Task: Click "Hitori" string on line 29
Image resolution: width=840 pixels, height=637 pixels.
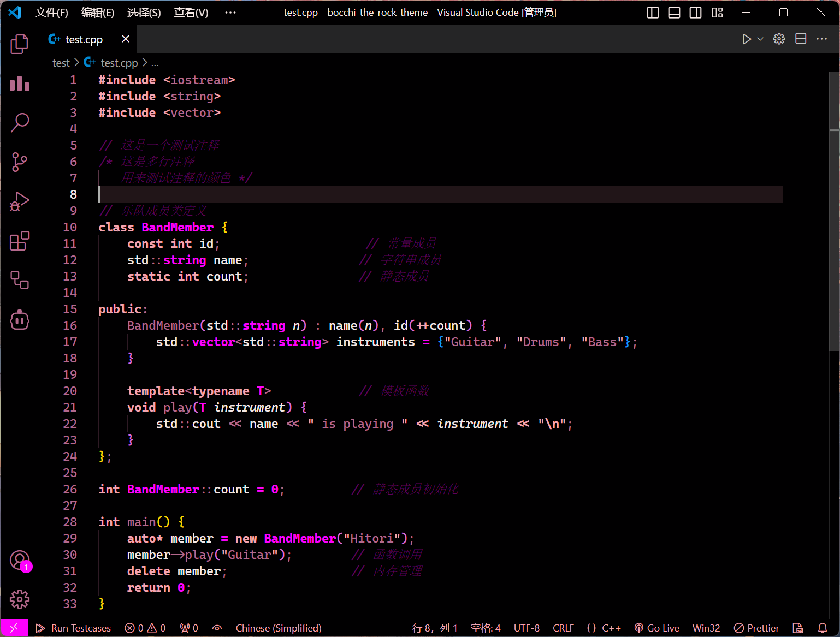Action: (x=372, y=538)
